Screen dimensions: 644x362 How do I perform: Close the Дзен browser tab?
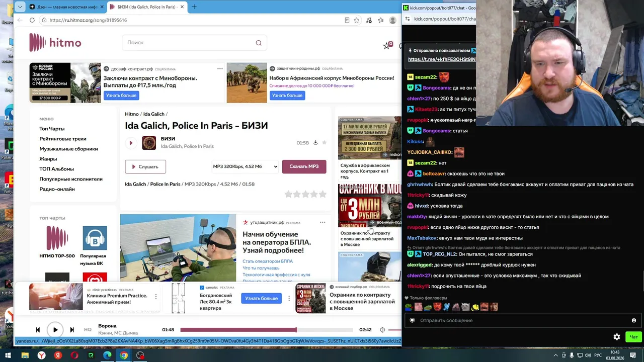tap(102, 7)
